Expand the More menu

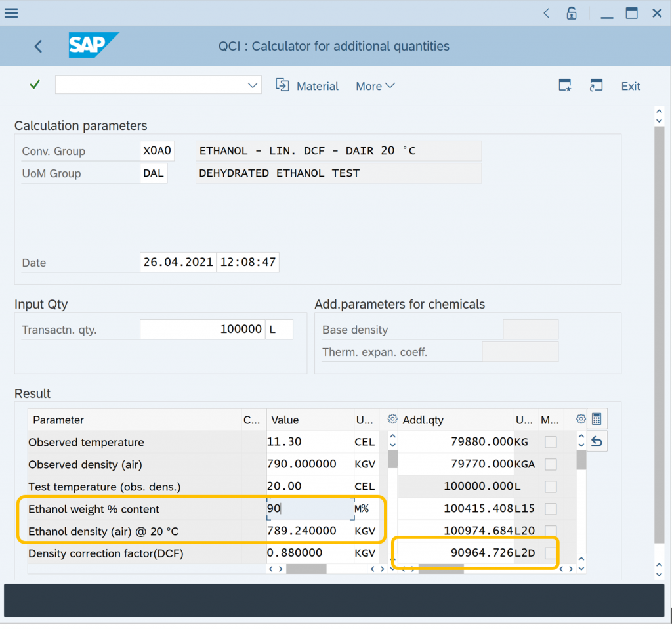click(375, 86)
